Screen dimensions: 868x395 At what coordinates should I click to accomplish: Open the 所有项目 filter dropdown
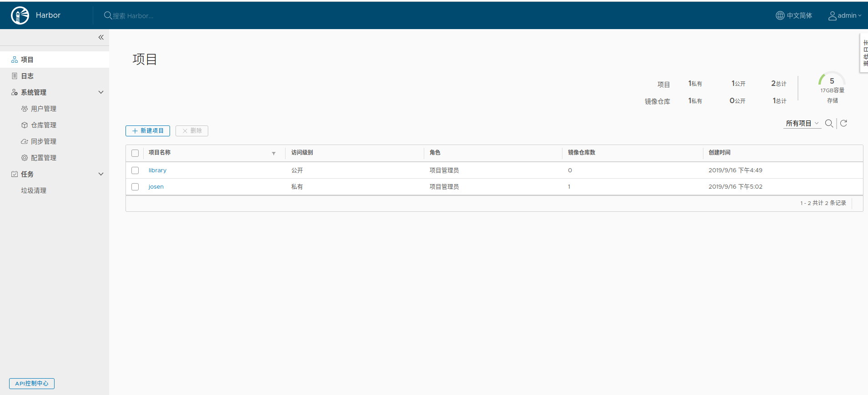(x=802, y=124)
